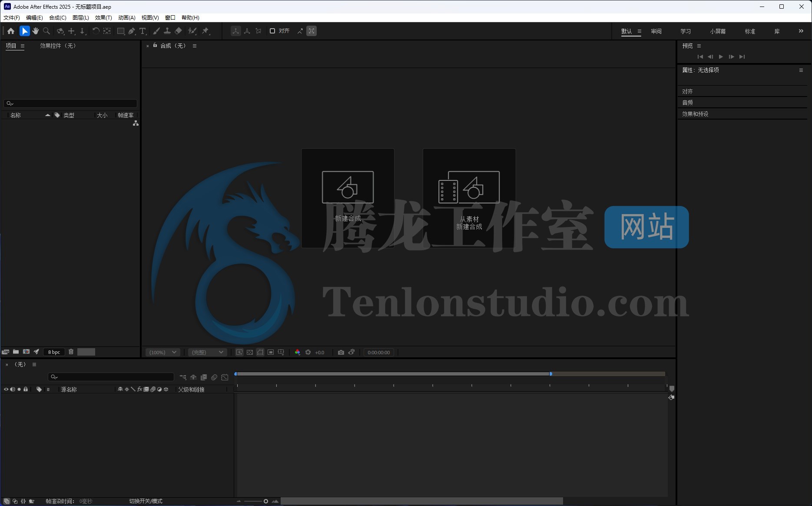Image resolution: width=812 pixels, height=506 pixels.
Task: Open project flowchart view icon
Action: click(x=136, y=123)
